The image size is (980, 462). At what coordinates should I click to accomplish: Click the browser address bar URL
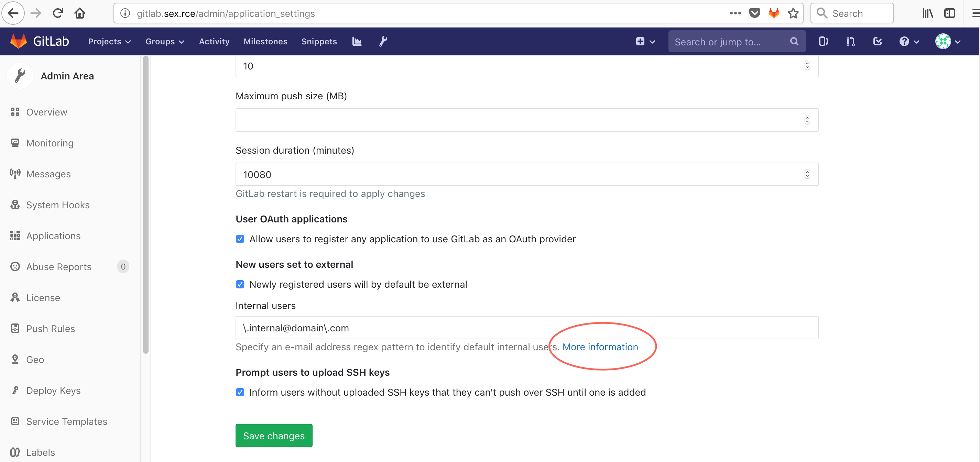coord(226,13)
